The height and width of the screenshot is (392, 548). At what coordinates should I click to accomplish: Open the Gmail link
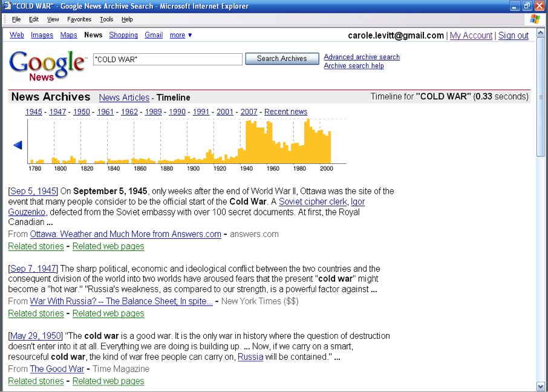click(154, 35)
